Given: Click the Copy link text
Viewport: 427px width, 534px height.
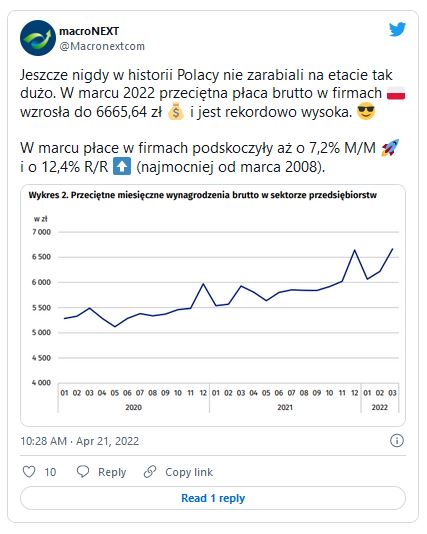Looking at the screenshot, I should click(189, 472).
